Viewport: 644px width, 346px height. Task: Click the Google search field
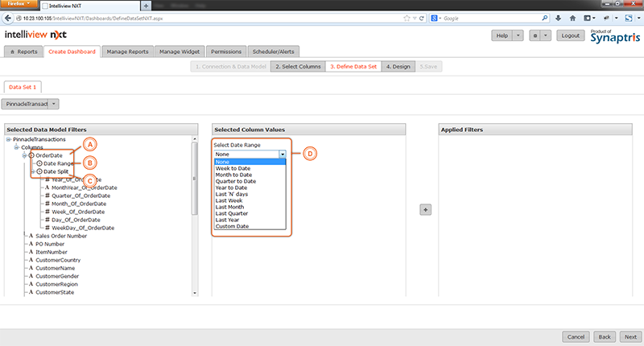[491, 18]
